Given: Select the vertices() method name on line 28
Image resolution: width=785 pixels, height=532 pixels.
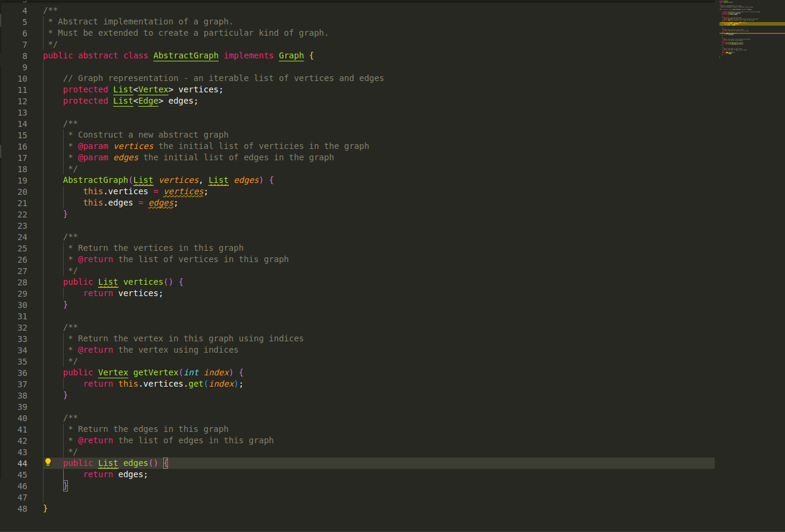Looking at the screenshot, I should (x=143, y=282).
